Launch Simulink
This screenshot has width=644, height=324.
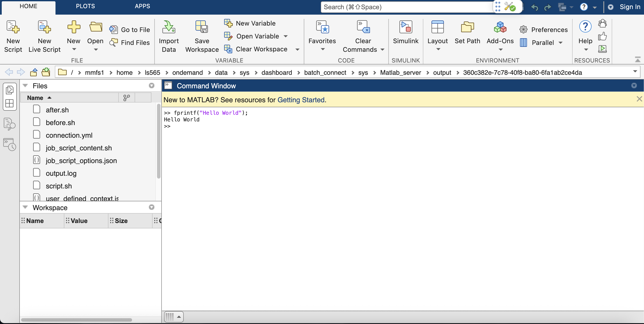[x=405, y=32]
